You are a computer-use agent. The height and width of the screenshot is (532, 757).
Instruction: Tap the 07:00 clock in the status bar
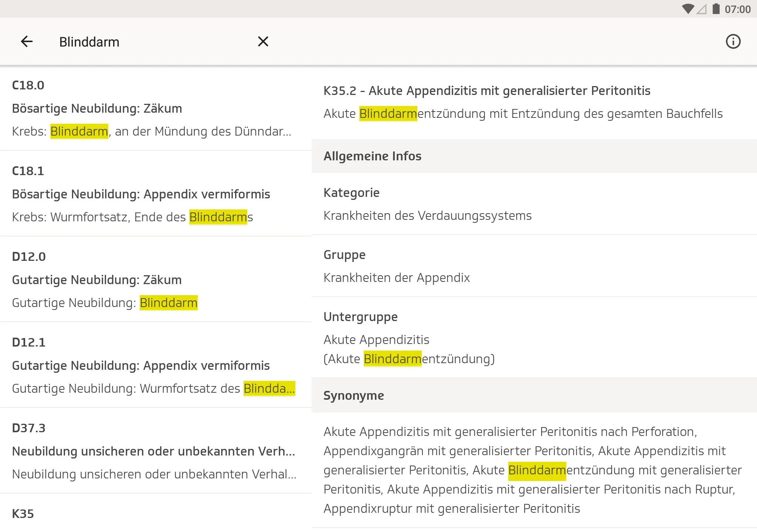[737, 9]
